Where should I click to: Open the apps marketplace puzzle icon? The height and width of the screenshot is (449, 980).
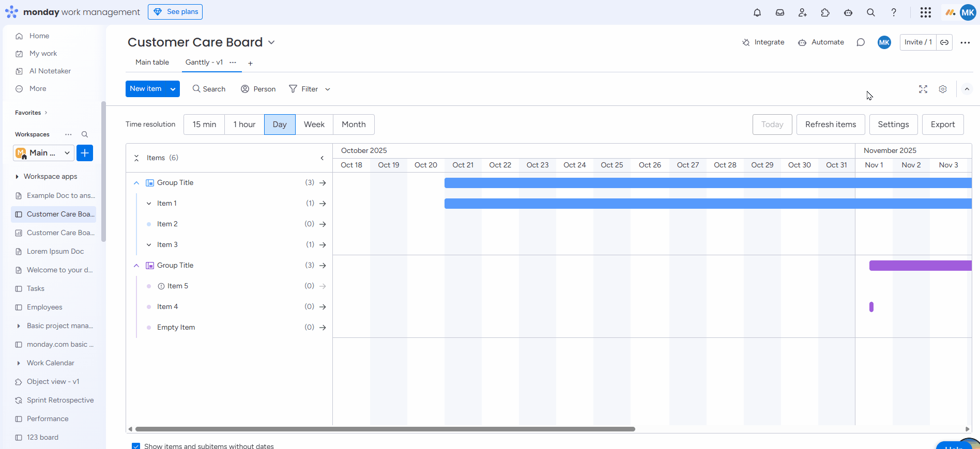825,12
